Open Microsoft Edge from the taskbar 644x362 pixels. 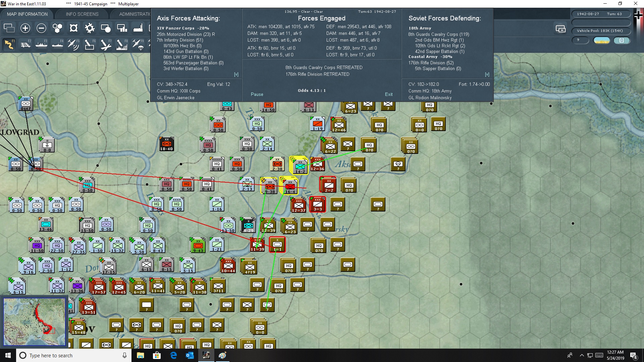pyautogui.click(x=173, y=355)
